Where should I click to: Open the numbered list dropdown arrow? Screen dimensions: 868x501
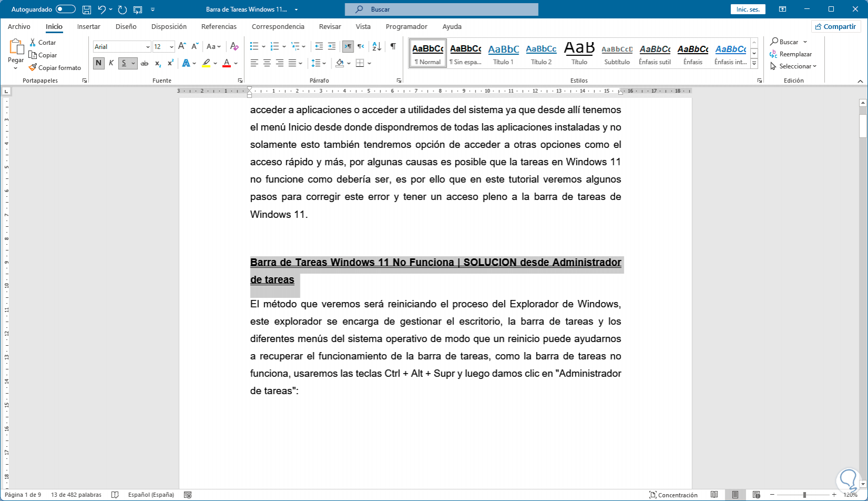click(x=284, y=46)
